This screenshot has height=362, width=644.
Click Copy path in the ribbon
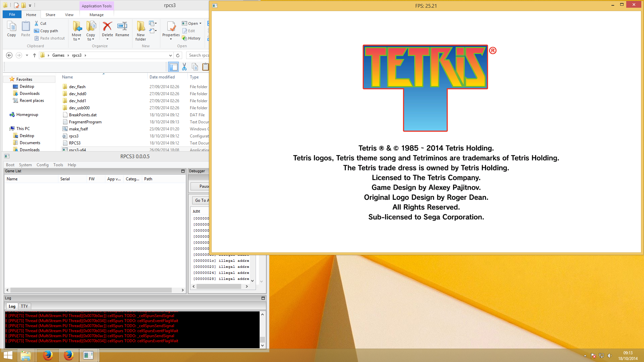coord(46,31)
